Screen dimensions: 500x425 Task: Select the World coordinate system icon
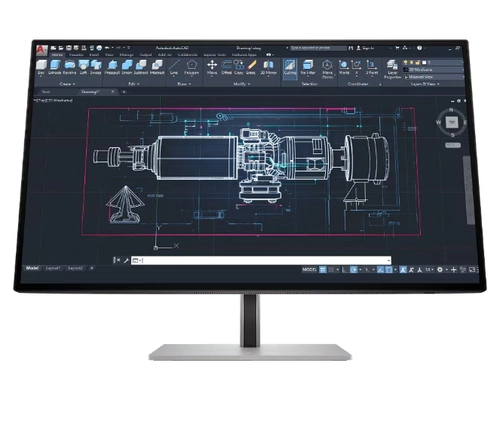344,67
